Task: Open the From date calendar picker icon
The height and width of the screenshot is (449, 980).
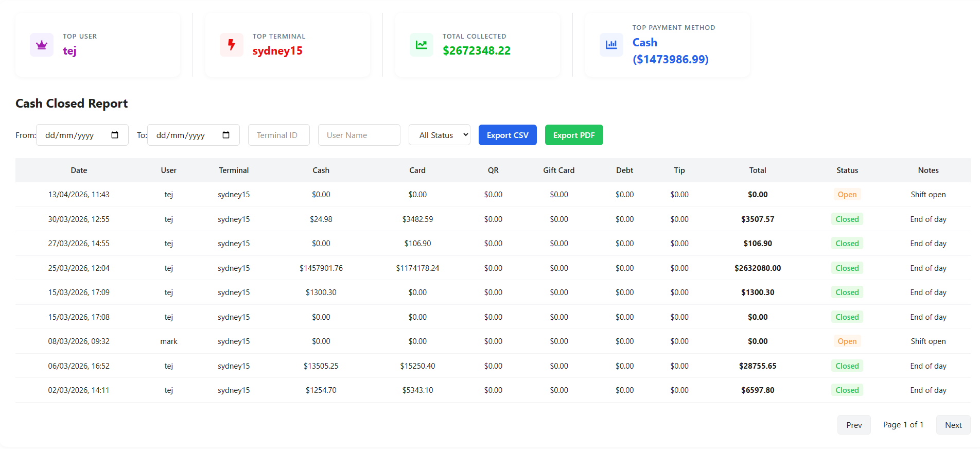Action: 115,135
